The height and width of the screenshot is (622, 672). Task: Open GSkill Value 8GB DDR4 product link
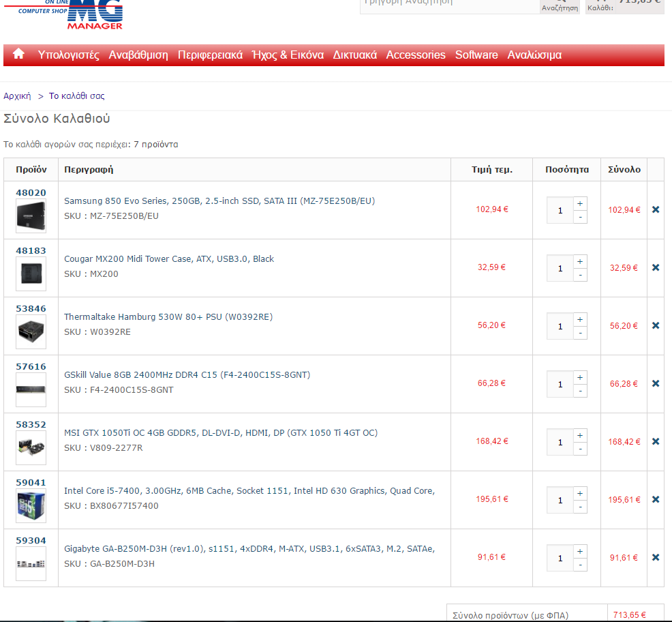tap(187, 374)
